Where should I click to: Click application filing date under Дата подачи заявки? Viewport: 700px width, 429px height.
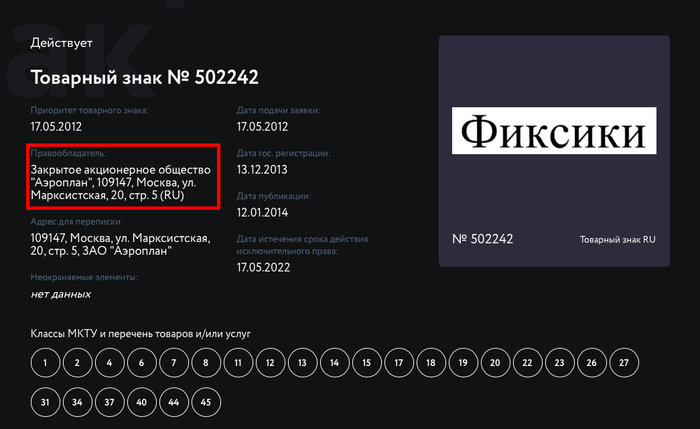[x=262, y=127]
